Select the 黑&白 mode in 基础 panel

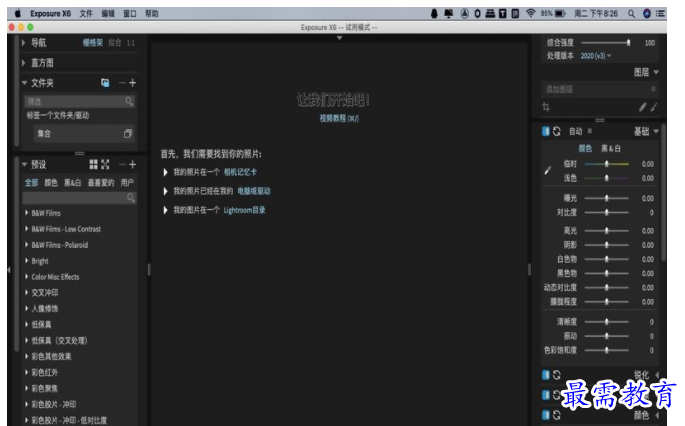[611, 149]
